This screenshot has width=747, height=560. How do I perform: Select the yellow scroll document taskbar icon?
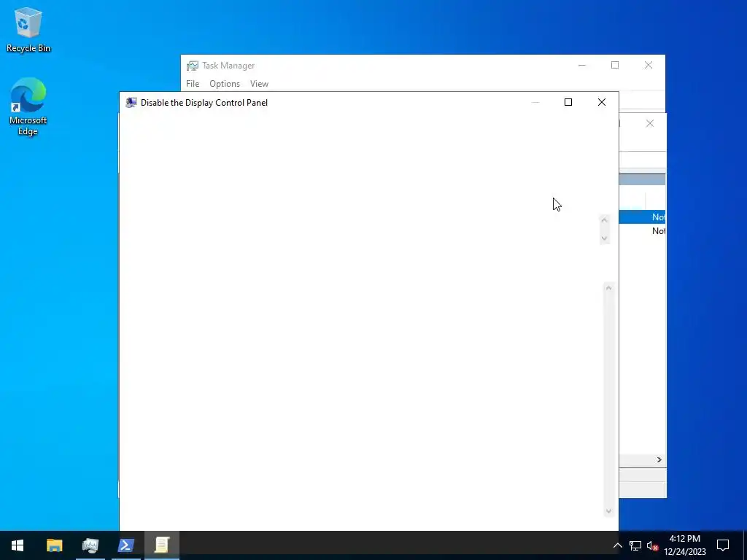[161, 545]
